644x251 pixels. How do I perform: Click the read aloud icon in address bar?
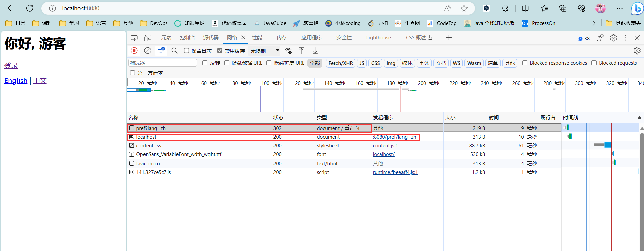[x=447, y=8]
